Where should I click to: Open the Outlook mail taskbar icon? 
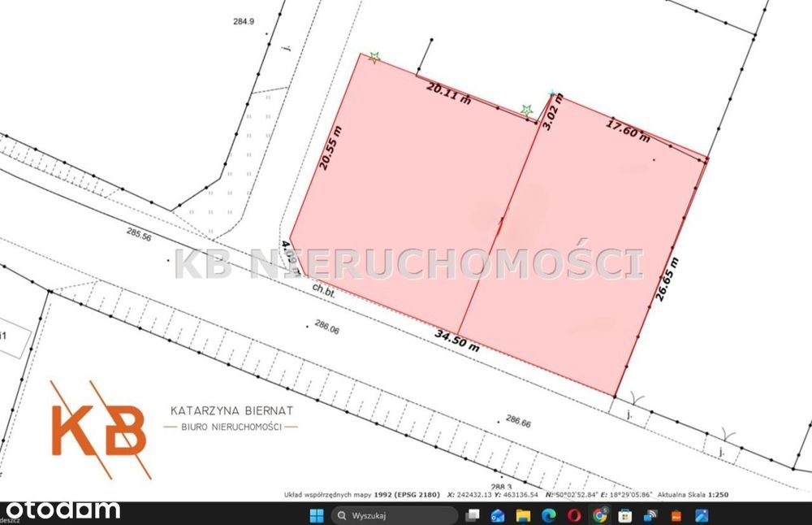(x=498, y=515)
